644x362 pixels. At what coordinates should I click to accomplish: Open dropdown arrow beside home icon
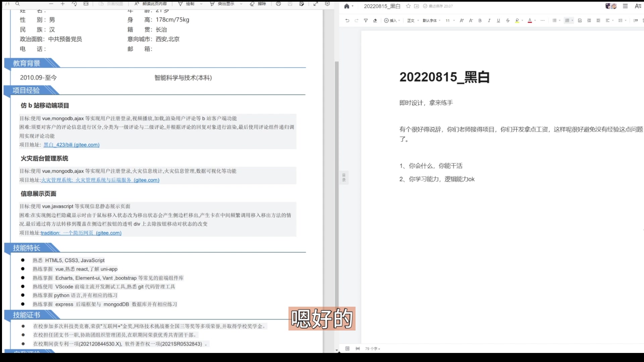(x=353, y=6)
